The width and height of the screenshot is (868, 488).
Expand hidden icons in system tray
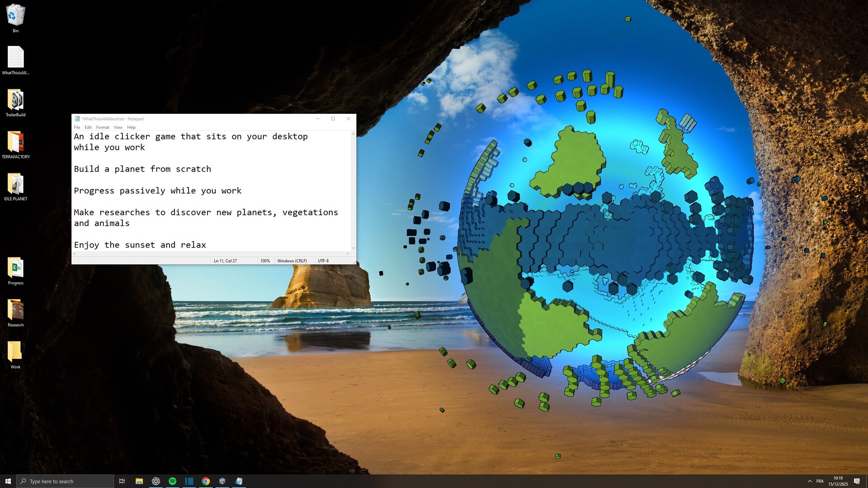[810, 481]
